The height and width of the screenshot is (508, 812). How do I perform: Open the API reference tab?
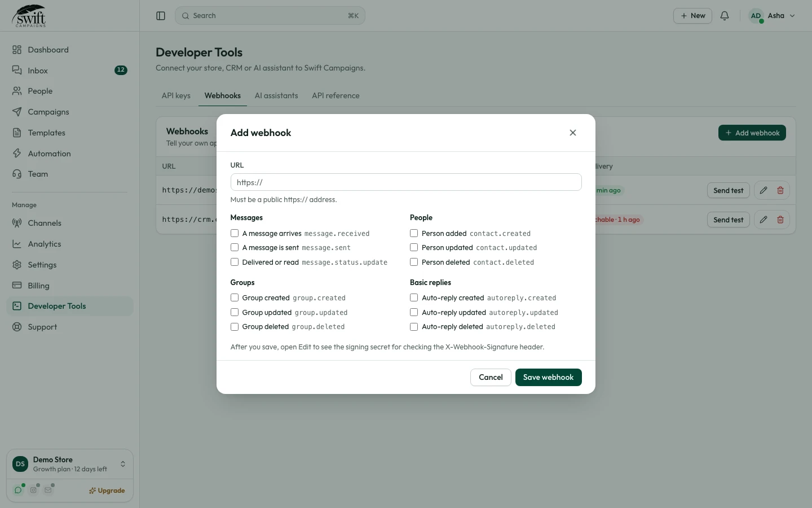pyautogui.click(x=336, y=95)
